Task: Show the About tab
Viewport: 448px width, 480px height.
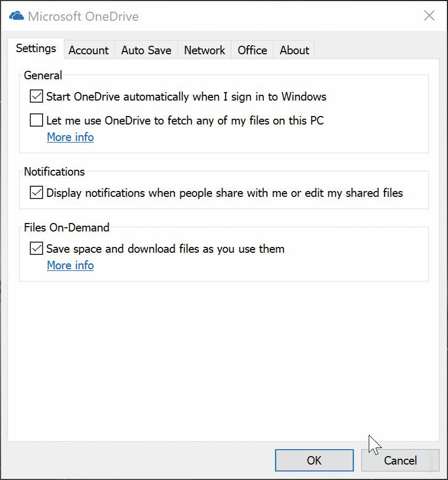Action: click(294, 50)
